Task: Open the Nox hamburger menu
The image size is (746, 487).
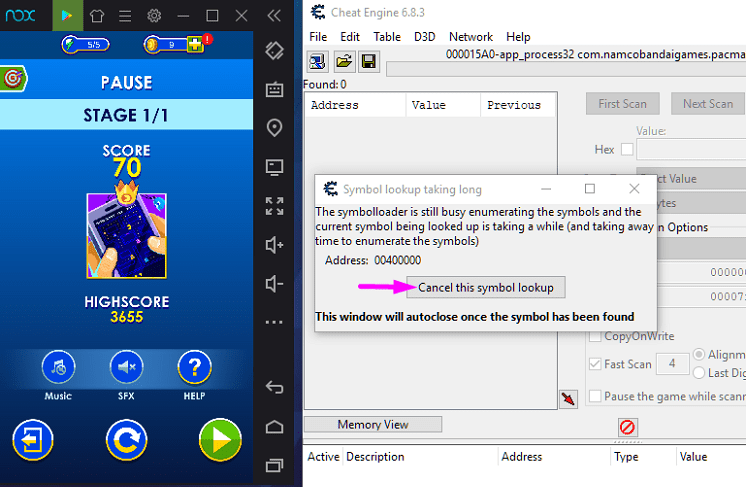Action: (x=125, y=16)
